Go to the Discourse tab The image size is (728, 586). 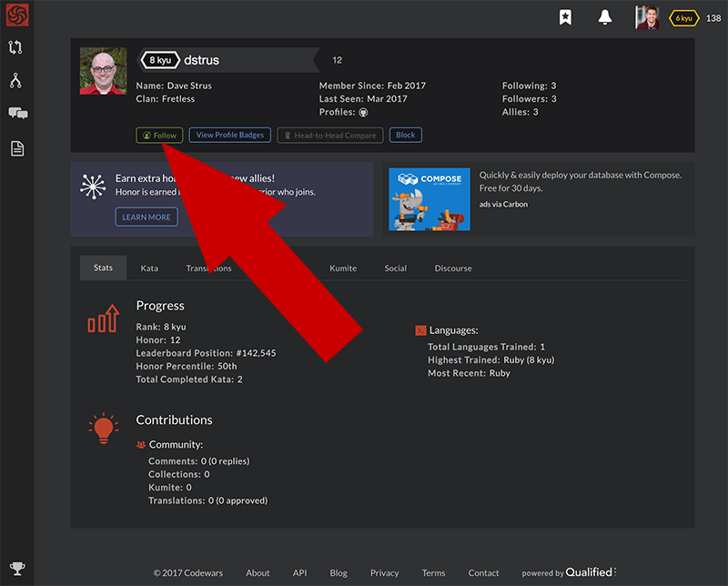point(452,268)
